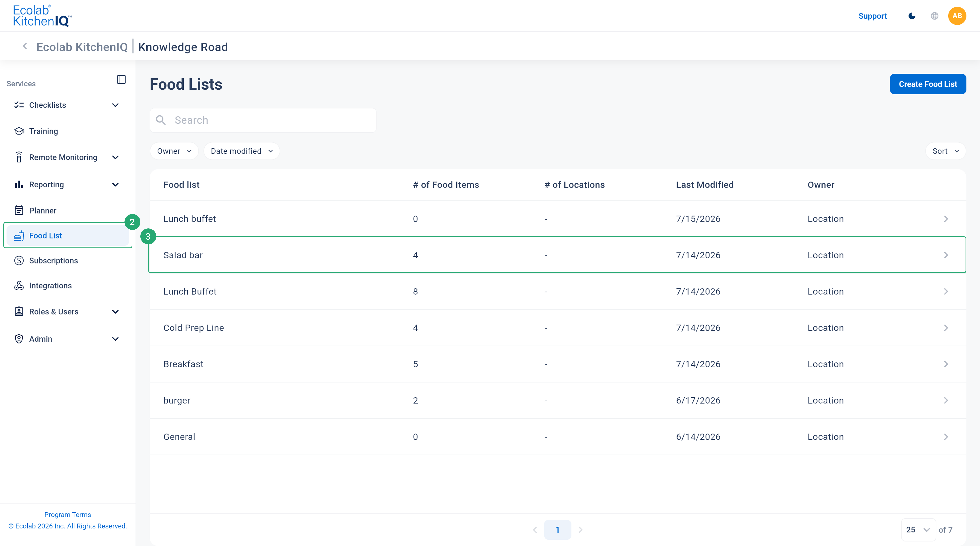
Task: Expand the Remote Monitoring submenu chevron
Action: pyautogui.click(x=115, y=157)
